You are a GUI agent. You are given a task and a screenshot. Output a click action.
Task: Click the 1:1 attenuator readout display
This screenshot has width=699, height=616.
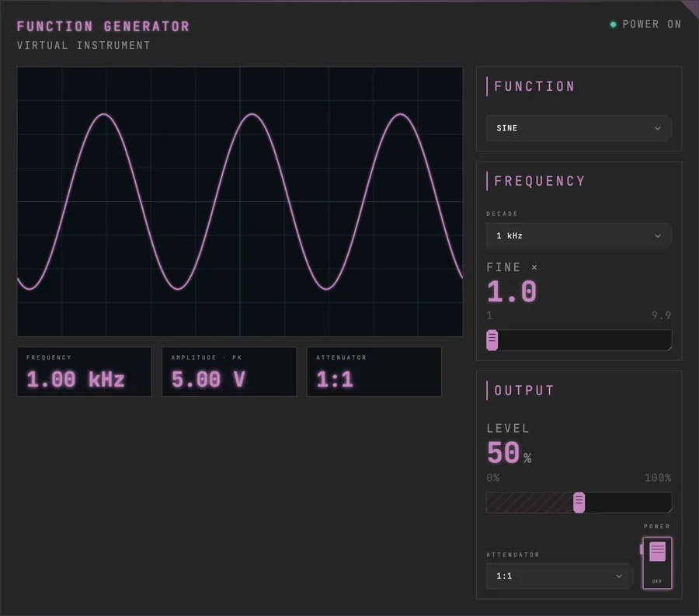(x=374, y=372)
